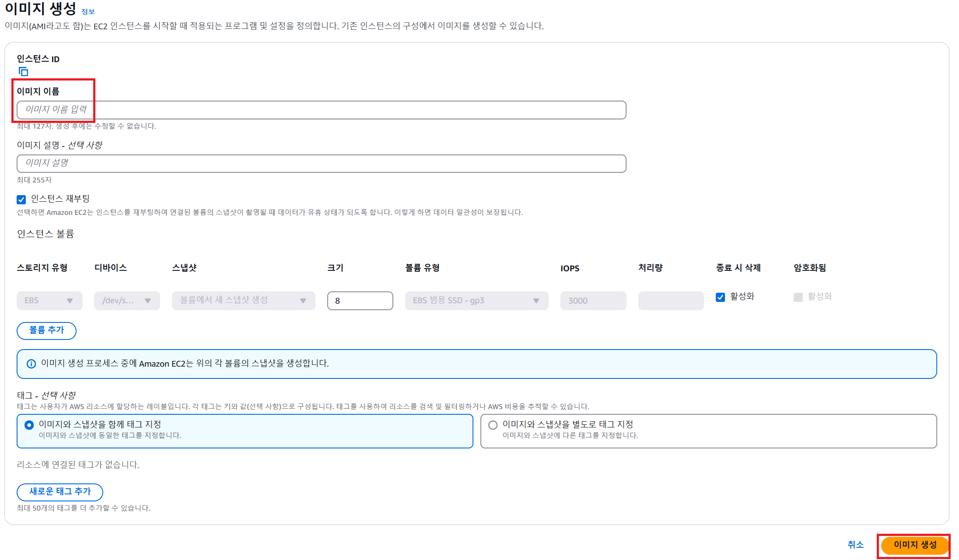Click the copy instance ID icon

click(x=23, y=71)
